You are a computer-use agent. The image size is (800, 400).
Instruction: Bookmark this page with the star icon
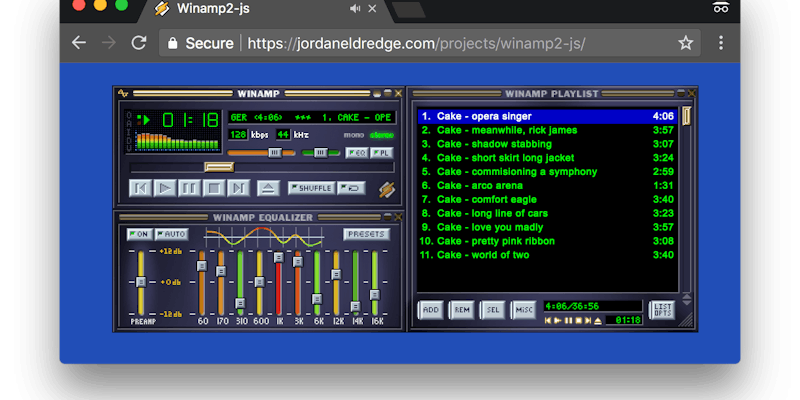click(686, 43)
